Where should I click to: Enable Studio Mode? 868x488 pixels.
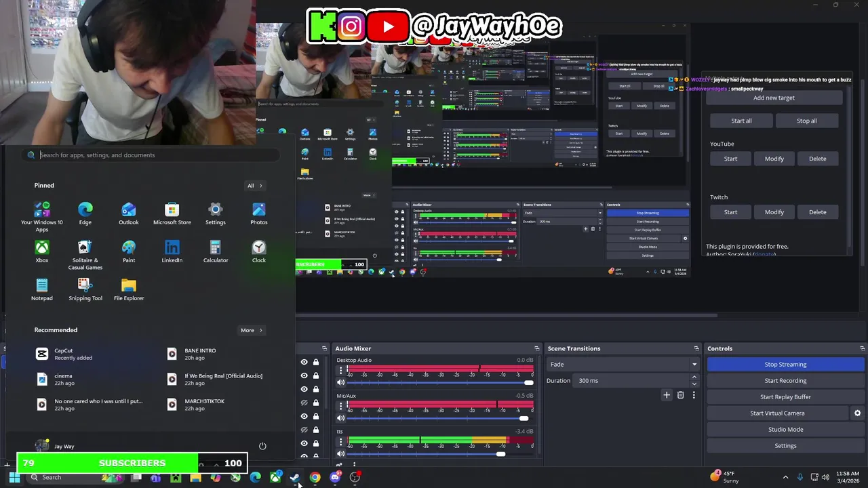tap(785, 429)
